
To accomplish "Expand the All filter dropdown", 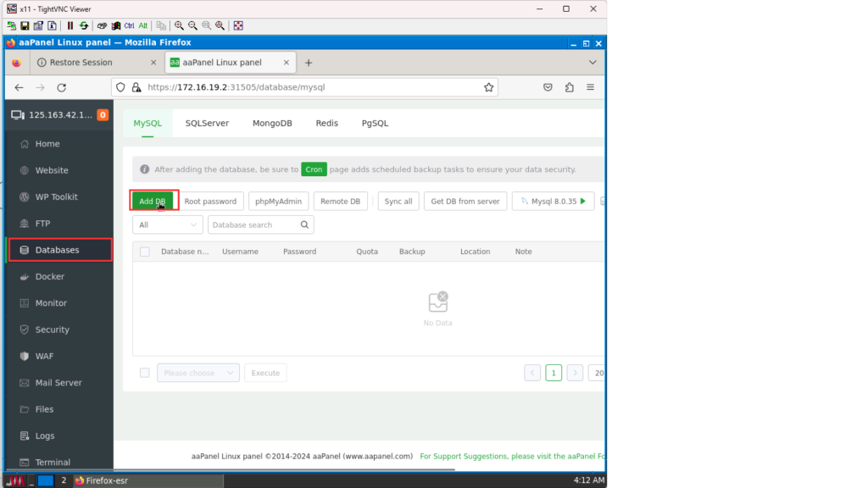I will click(167, 225).
